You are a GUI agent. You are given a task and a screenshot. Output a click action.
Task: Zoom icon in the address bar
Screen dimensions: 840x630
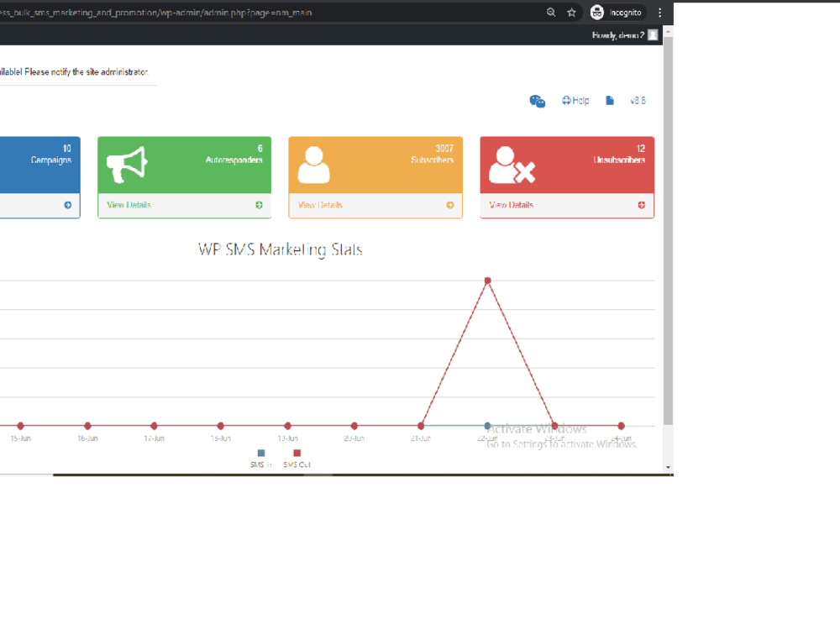[551, 13]
